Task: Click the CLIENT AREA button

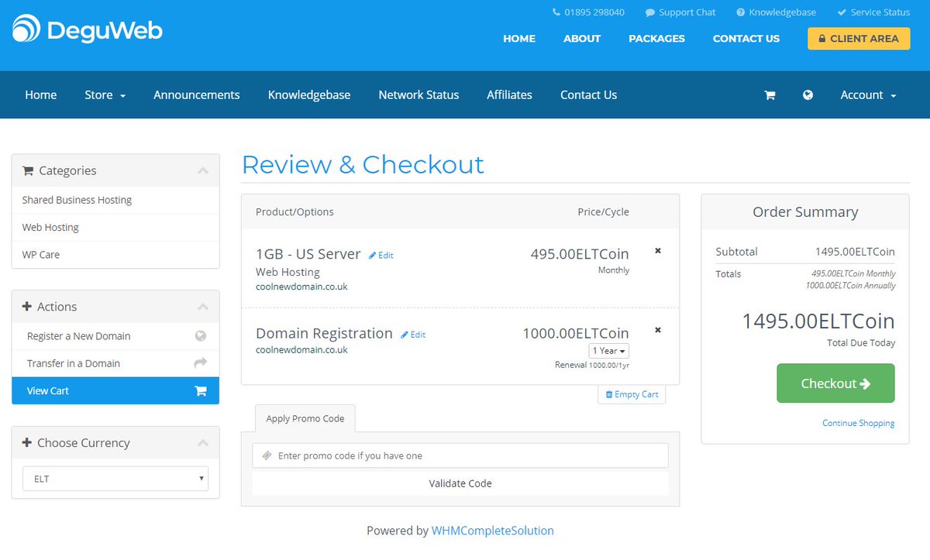Action: (859, 39)
